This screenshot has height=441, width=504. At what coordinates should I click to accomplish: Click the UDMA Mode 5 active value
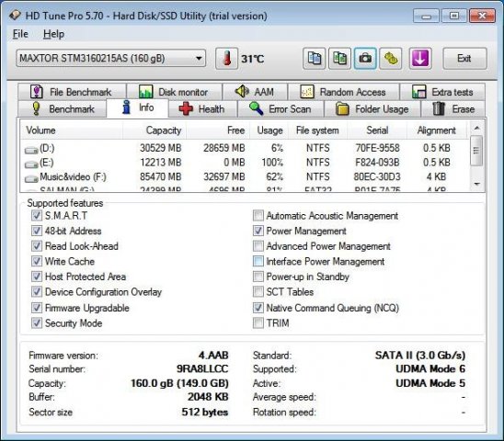click(430, 383)
